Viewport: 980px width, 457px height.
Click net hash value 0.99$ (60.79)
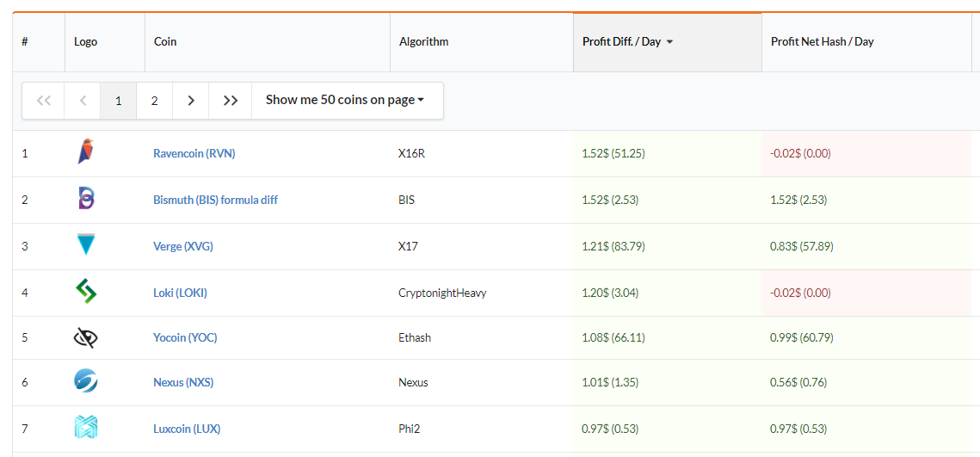click(x=802, y=337)
